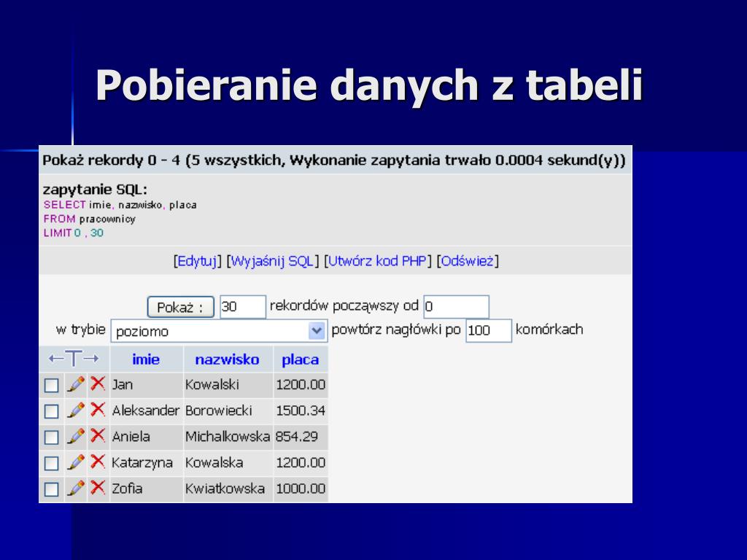Check the box for the Aleksander row
Viewport: 747px width, 560px height.
(52, 411)
